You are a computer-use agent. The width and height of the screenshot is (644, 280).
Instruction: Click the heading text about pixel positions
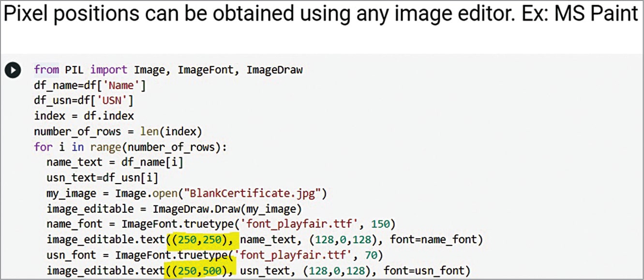[x=321, y=15]
